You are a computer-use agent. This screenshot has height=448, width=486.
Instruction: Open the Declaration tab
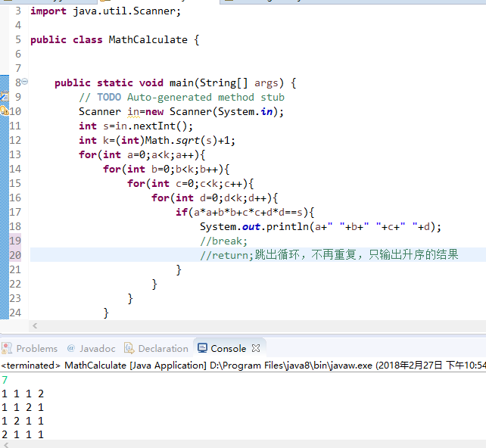coord(163,349)
